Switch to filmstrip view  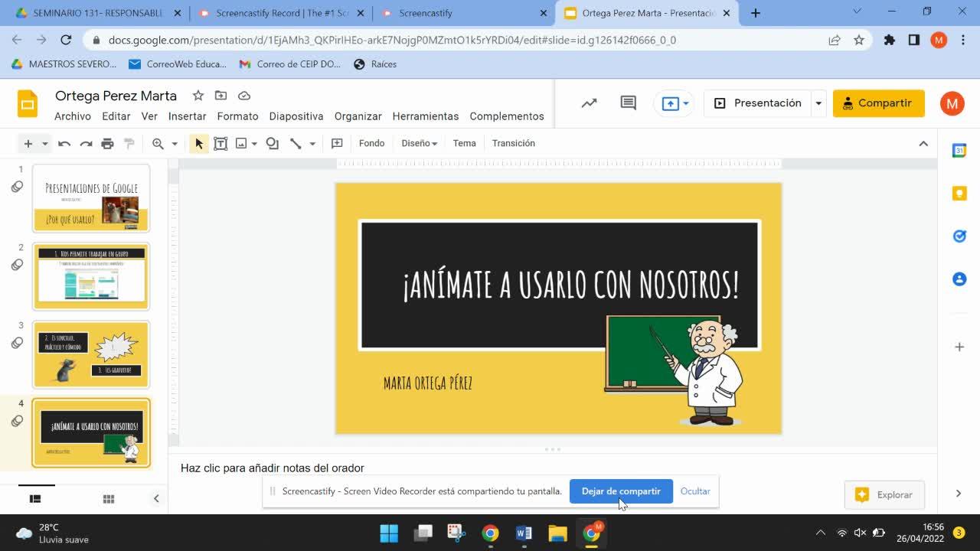[35, 499]
